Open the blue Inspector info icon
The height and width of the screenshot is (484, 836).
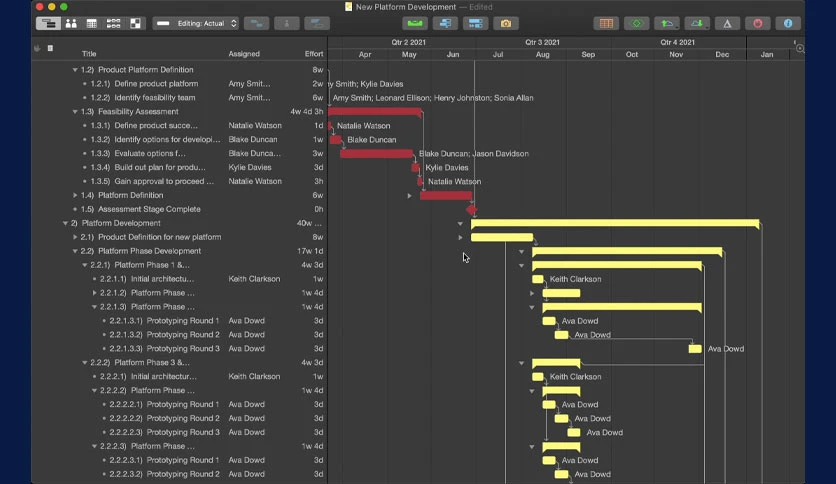tap(788, 23)
